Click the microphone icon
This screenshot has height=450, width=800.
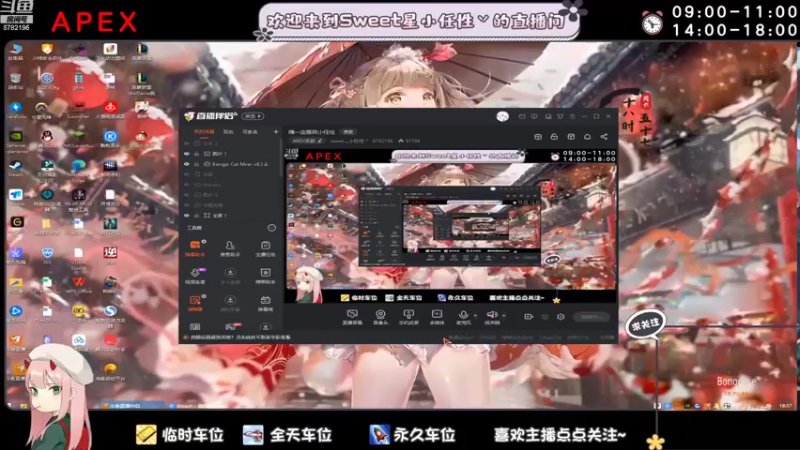coord(463,315)
